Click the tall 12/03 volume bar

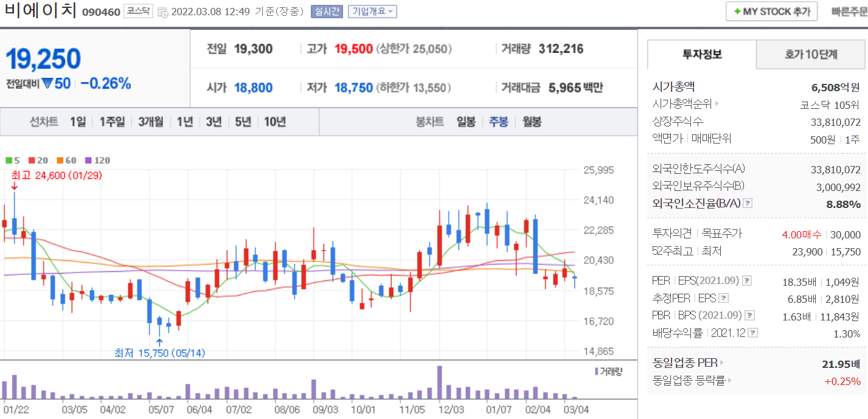pos(440,382)
